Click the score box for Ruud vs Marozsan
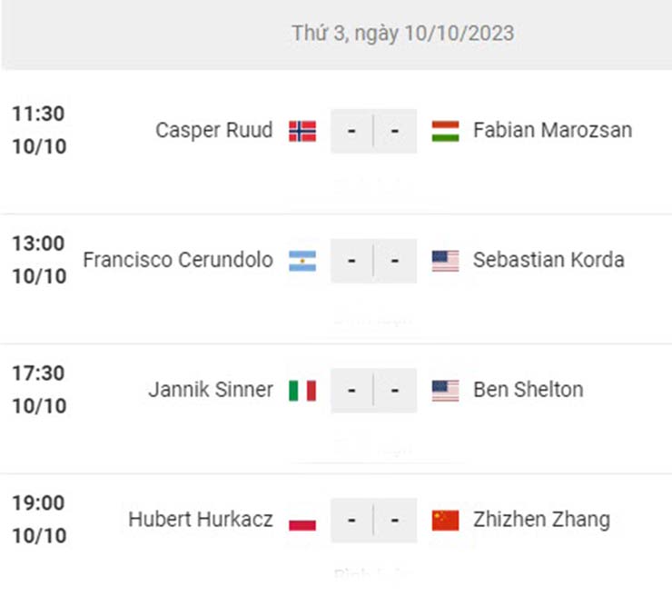Image resolution: width=672 pixels, height=616 pixels. click(x=374, y=131)
